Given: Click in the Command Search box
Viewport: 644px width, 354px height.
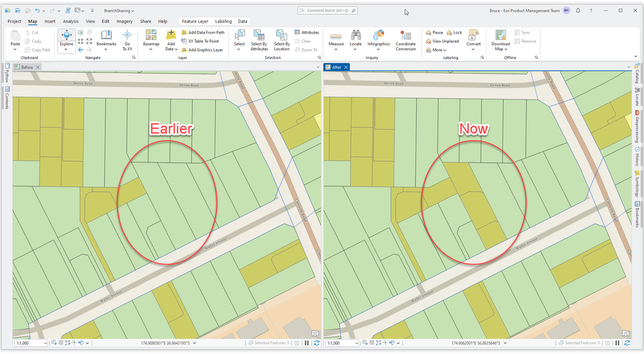Looking at the screenshot, I should (328, 11).
